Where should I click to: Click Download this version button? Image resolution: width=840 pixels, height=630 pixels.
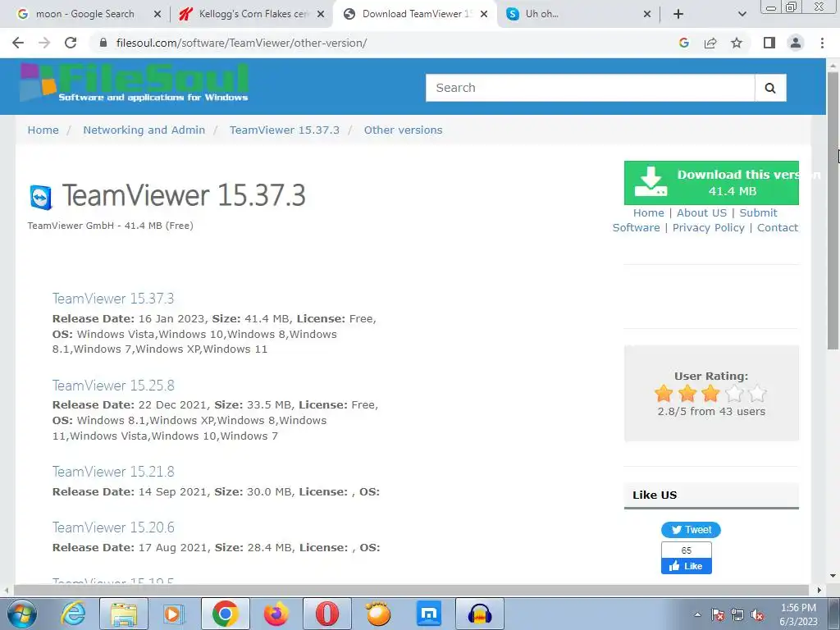pos(711,183)
